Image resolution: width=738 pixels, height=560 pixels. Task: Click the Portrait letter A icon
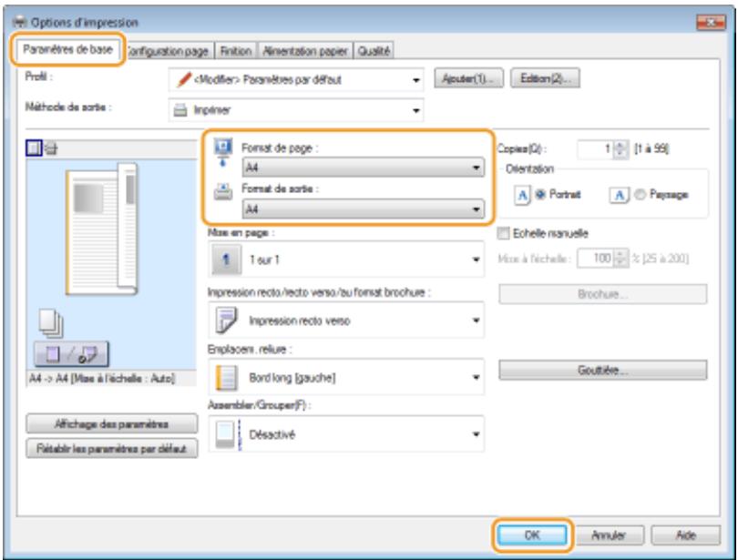click(x=522, y=195)
